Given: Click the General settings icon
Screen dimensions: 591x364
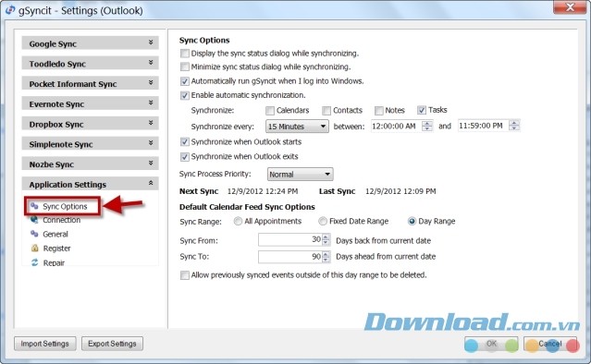Looking at the screenshot, I should coord(34,234).
